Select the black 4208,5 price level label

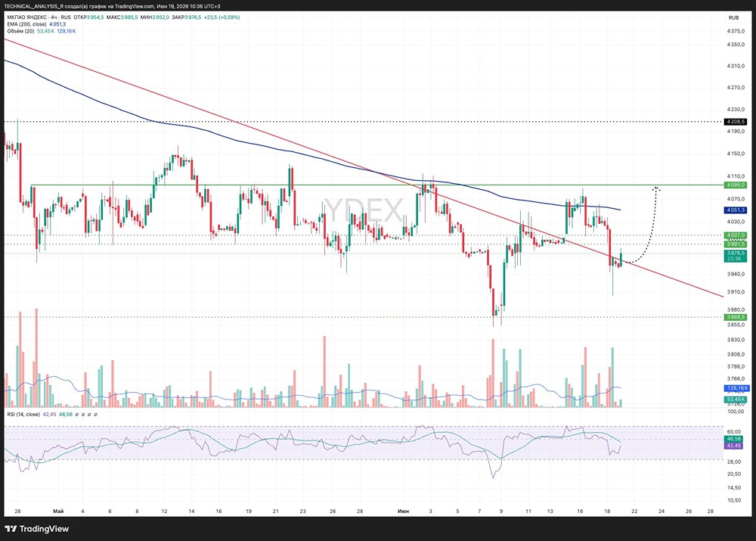pos(736,122)
